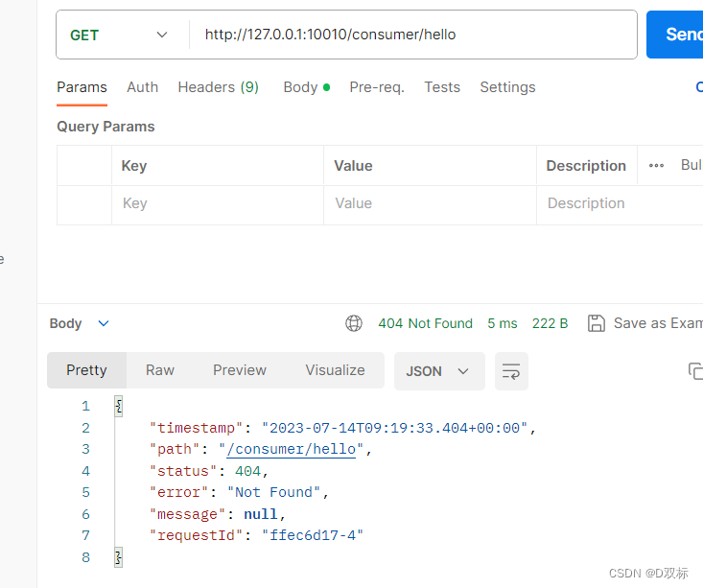Screen dimensions: 703x588
Task: Click the null message value
Action: [x=261, y=514]
